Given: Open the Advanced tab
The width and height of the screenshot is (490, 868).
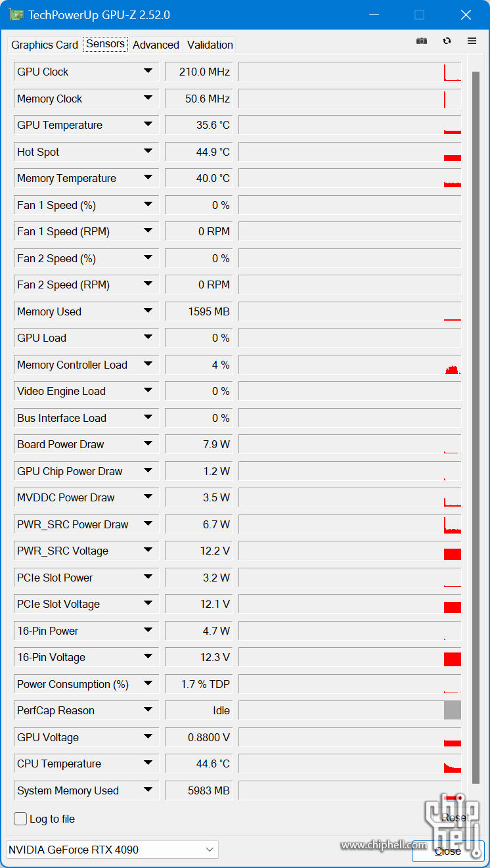Looking at the screenshot, I should [156, 45].
